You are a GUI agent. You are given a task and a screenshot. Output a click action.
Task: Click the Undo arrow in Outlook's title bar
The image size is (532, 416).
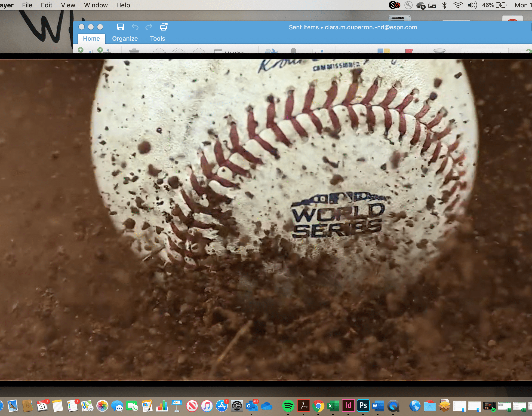click(135, 27)
